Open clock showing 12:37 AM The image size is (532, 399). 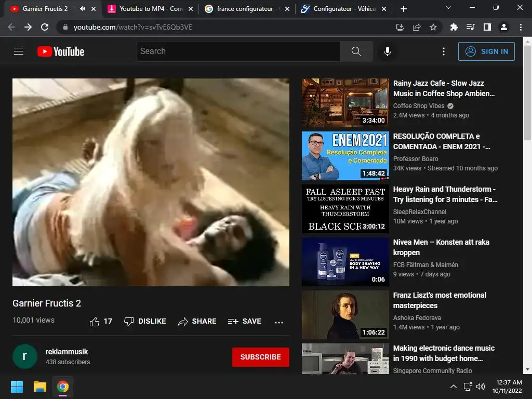pyautogui.click(x=507, y=387)
